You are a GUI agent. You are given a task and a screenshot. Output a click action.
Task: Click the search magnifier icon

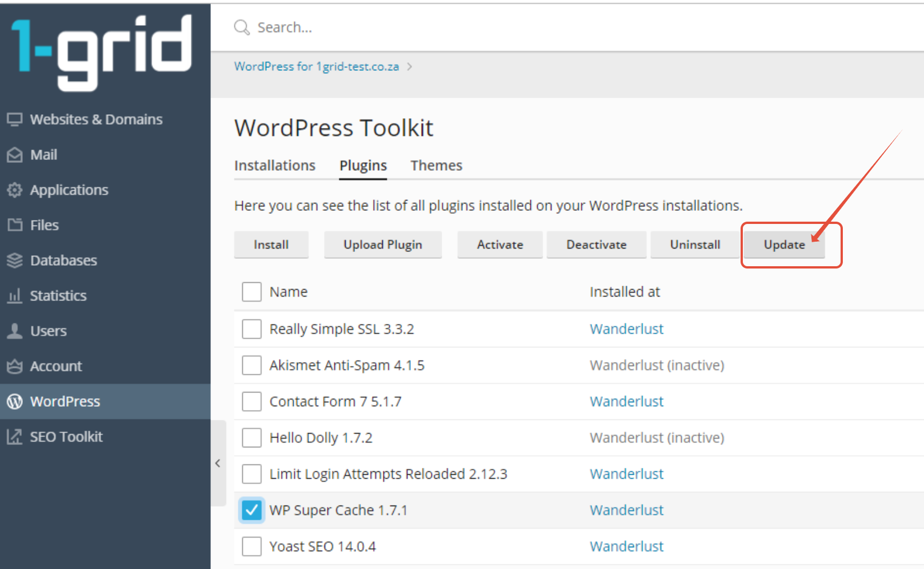(x=242, y=27)
